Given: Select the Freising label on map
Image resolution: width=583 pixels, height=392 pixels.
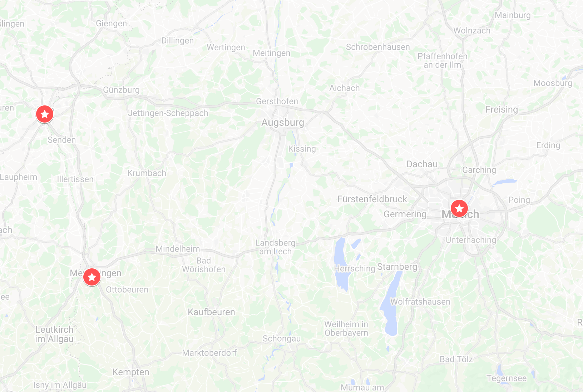Looking at the screenshot, I should (502, 110).
